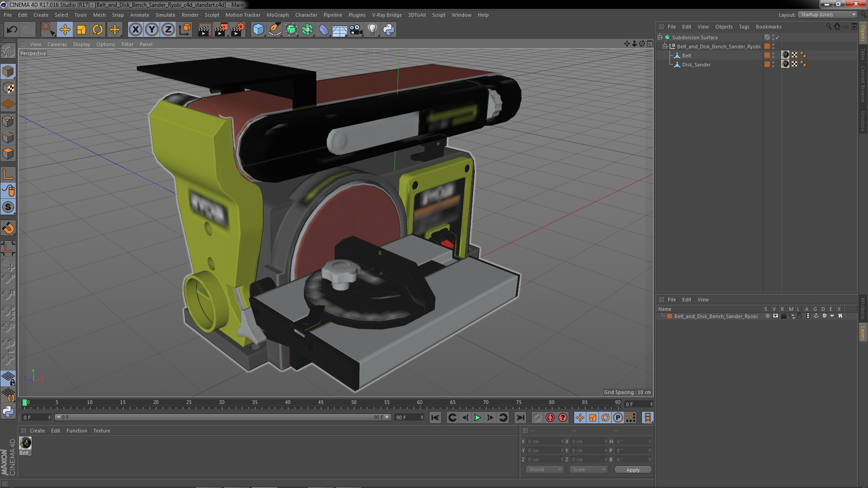Click the Render to Picture Viewer icon

[221, 30]
